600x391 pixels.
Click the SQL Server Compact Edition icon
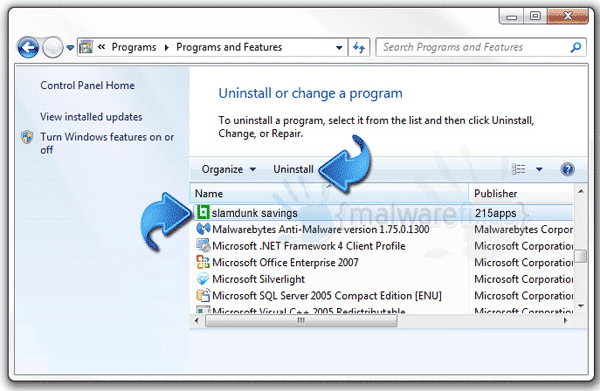coord(203,295)
